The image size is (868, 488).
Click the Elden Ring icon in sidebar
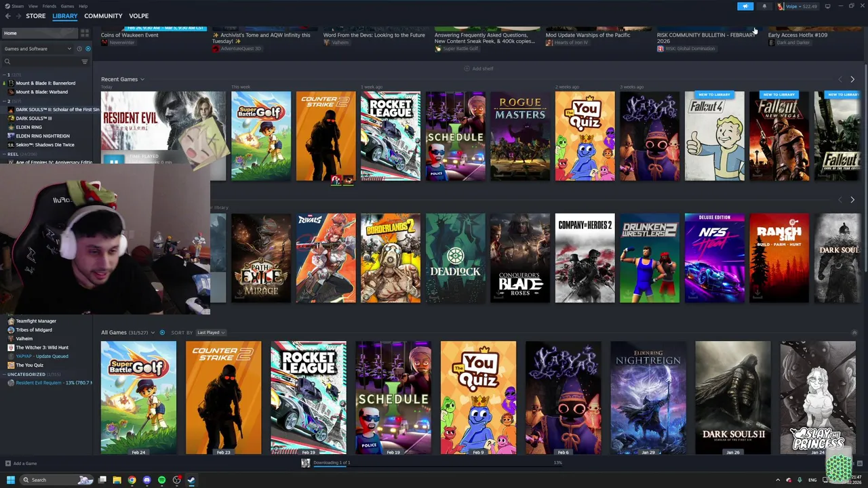[11, 127]
